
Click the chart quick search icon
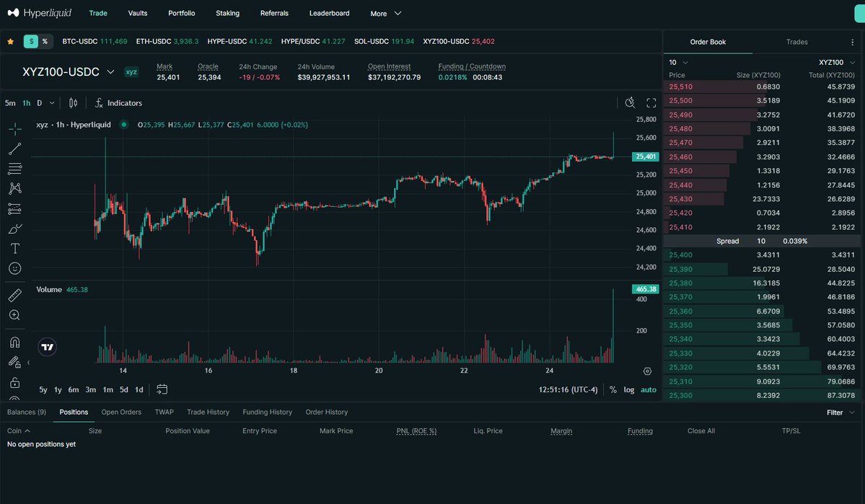coord(630,103)
